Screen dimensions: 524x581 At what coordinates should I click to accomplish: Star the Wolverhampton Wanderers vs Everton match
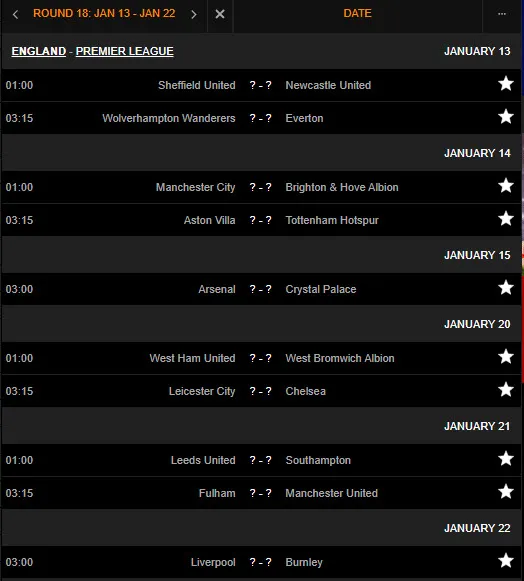tap(506, 117)
